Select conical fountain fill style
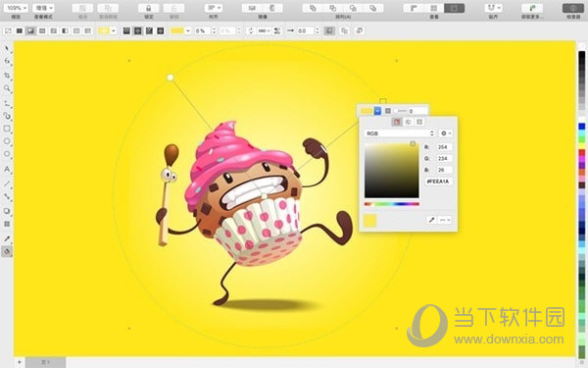The image size is (588, 368). tap(149, 30)
